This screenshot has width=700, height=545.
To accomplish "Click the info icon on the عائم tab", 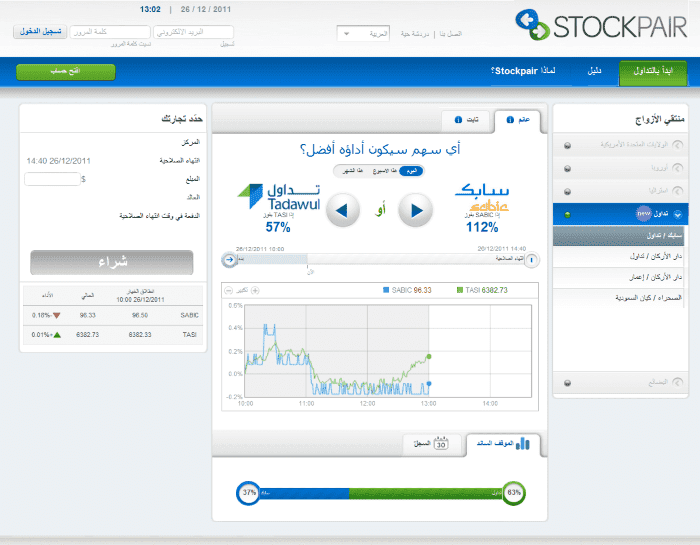I will coord(510,120).
